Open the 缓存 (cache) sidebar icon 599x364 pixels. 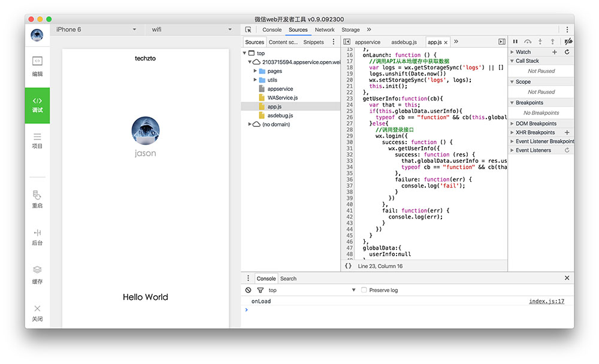(x=37, y=275)
